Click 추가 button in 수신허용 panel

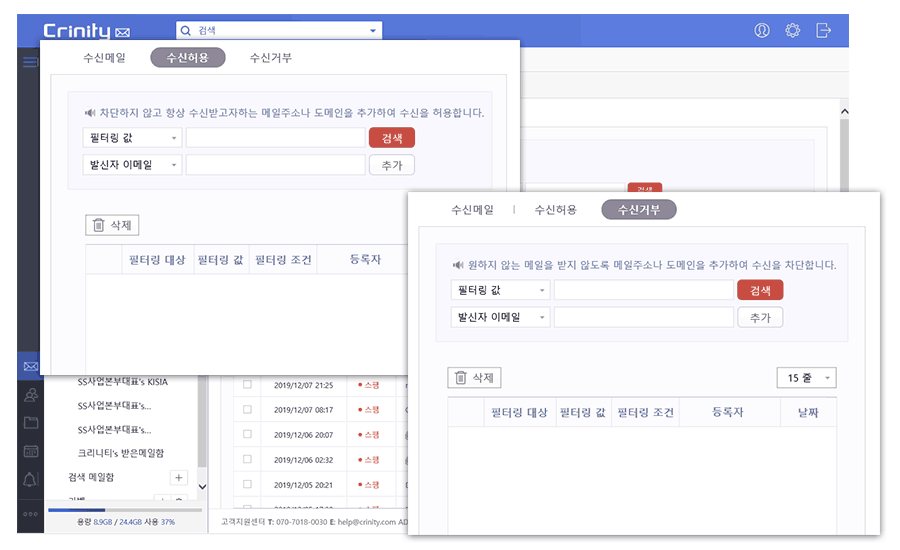click(x=391, y=165)
